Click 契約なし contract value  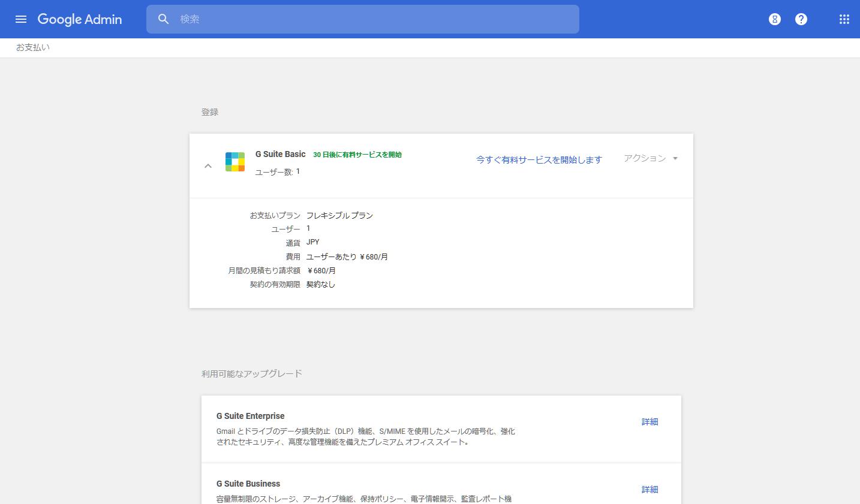pyautogui.click(x=321, y=284)
